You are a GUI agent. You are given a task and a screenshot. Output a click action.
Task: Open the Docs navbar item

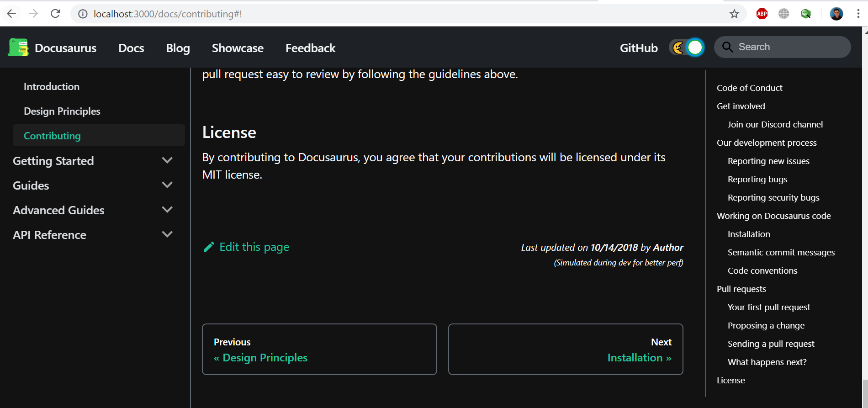131,48
